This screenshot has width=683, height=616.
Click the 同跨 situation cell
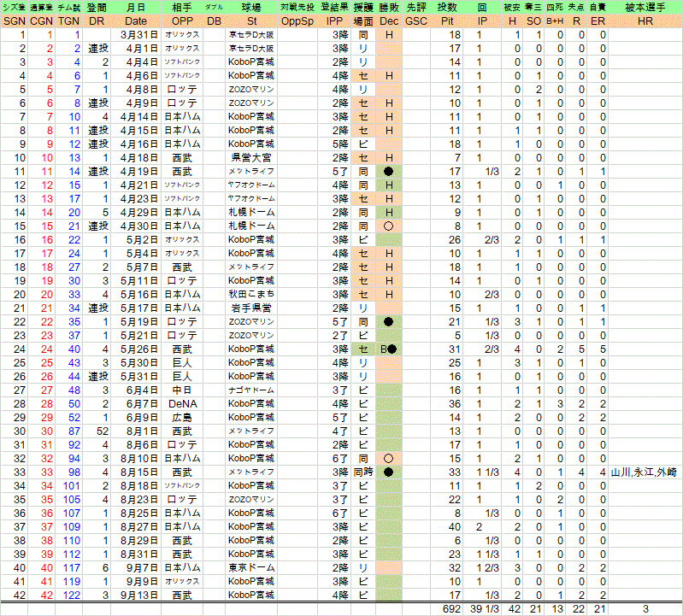[362, 472]
